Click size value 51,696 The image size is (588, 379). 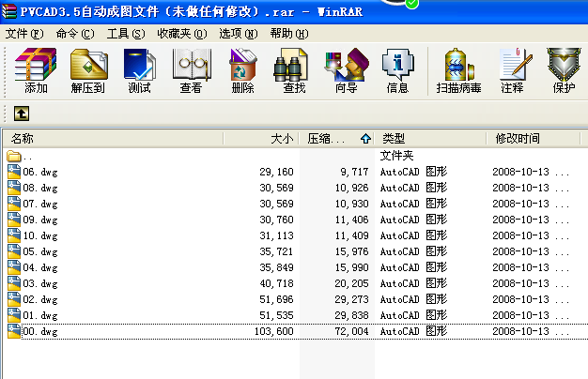point(276,299)
